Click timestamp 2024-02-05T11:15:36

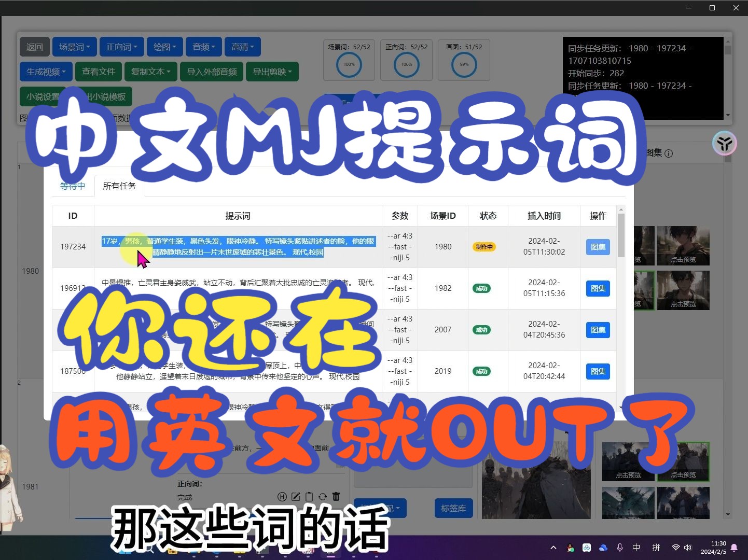point(544,288)
